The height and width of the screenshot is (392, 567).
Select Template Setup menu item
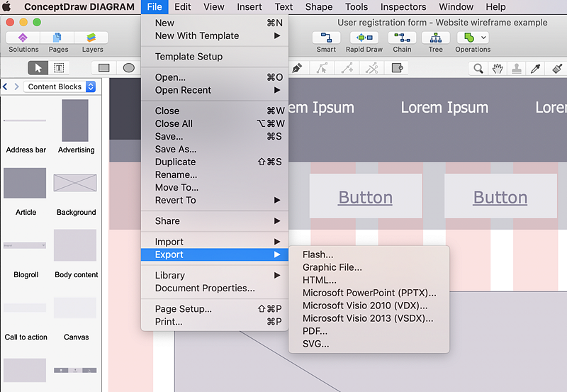click(215, 57)
